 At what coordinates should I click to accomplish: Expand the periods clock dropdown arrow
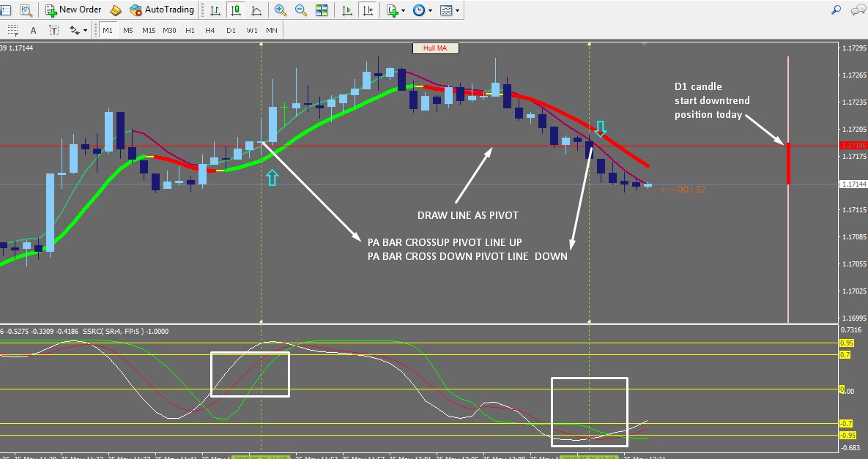[x=429, y=10]
